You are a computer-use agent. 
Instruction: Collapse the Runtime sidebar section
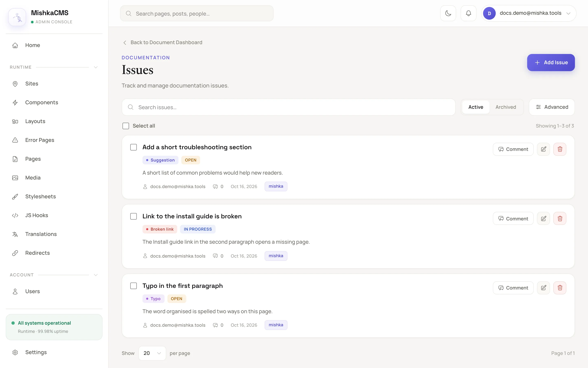pos(96,67)
